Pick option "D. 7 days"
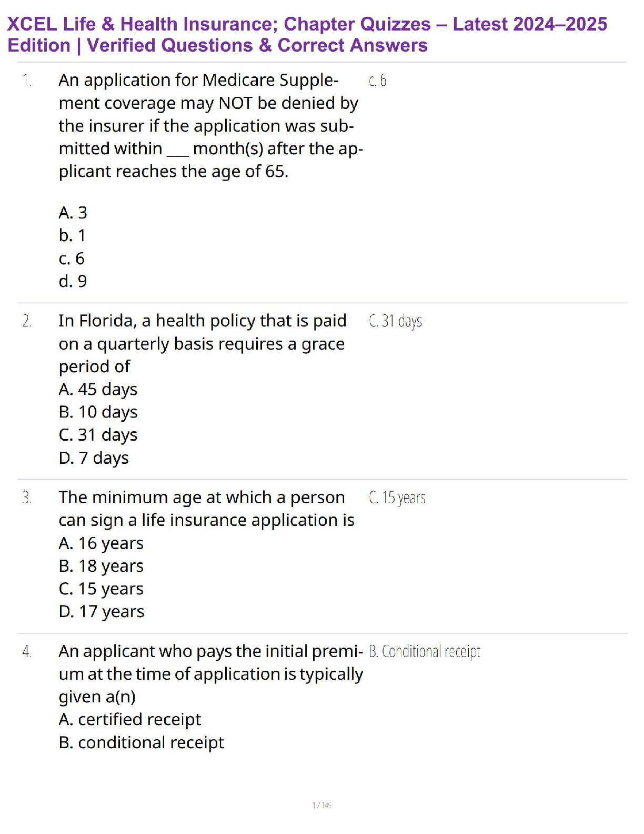 [x=94, y=458]
